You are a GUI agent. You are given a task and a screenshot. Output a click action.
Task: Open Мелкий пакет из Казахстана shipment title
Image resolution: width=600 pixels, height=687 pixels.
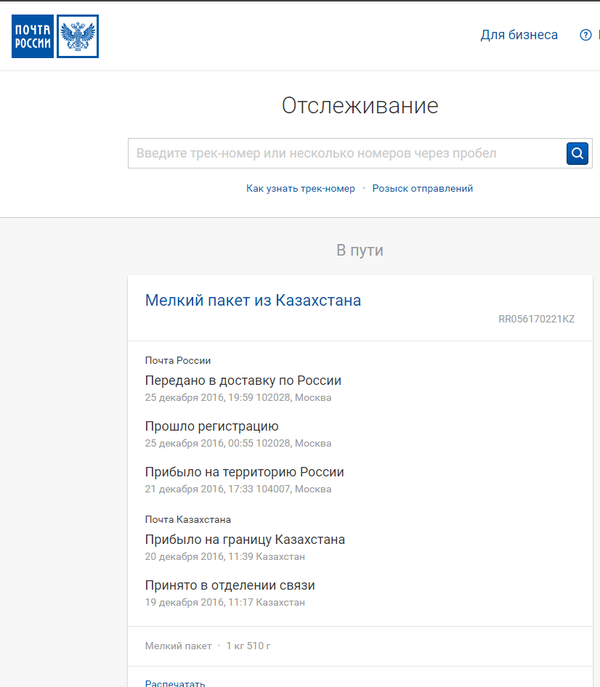click(253, 300)
